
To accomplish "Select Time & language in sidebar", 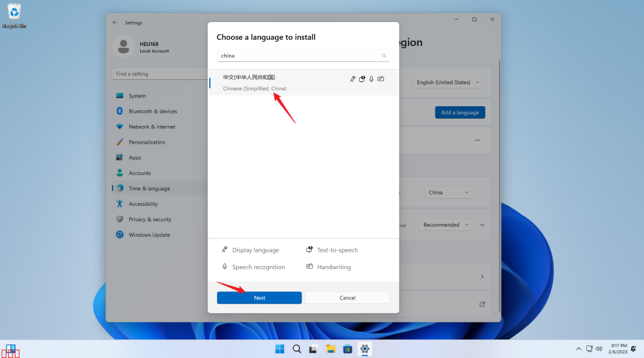I will tap(159, 188).
